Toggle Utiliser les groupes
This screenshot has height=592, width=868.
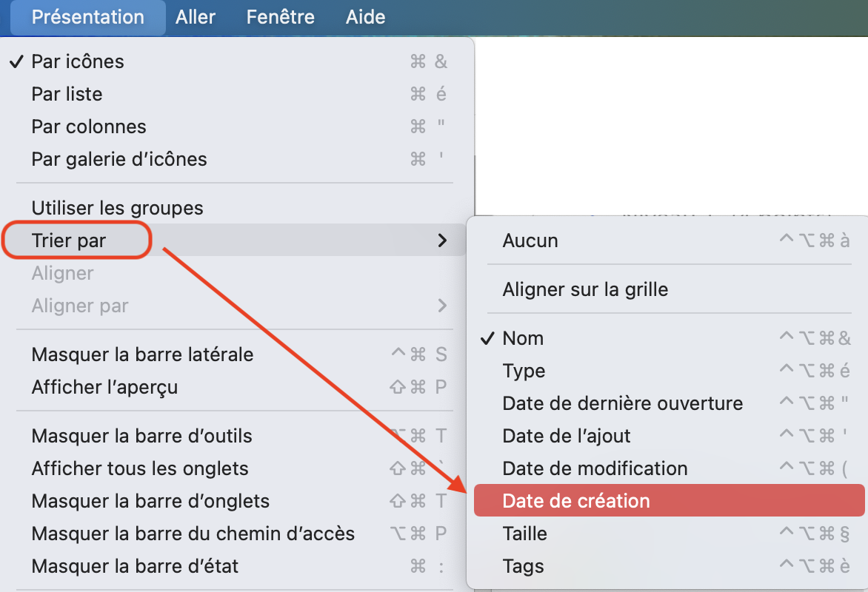[x=117, y=208]
